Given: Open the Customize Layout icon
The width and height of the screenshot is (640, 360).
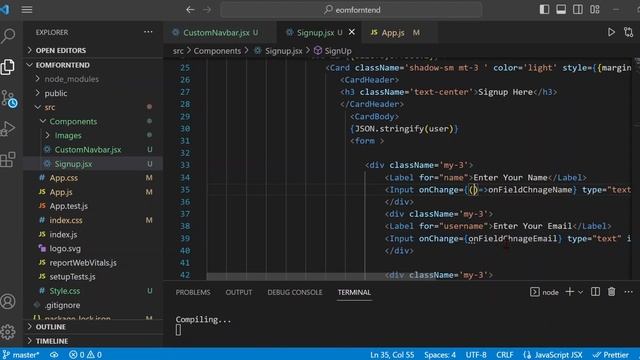Looking at the screenshot, I should point(595,9).
